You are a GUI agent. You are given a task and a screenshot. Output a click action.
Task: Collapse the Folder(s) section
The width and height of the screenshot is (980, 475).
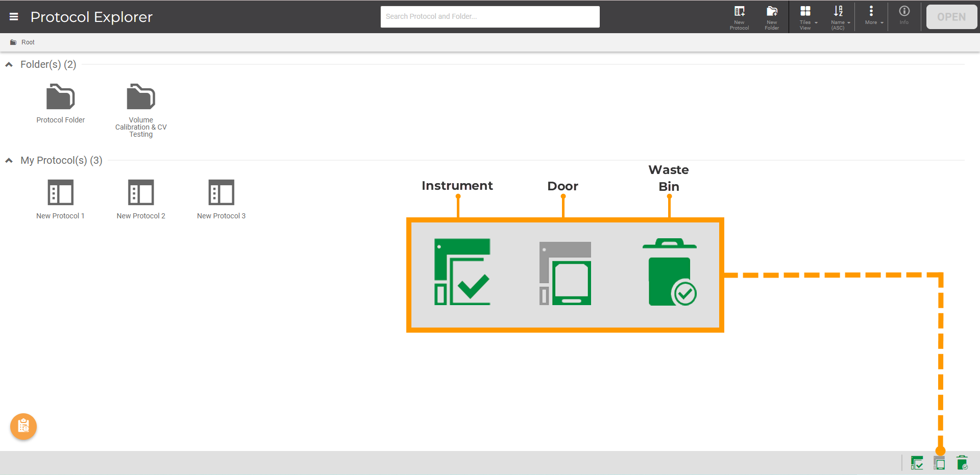click(9, 65)
